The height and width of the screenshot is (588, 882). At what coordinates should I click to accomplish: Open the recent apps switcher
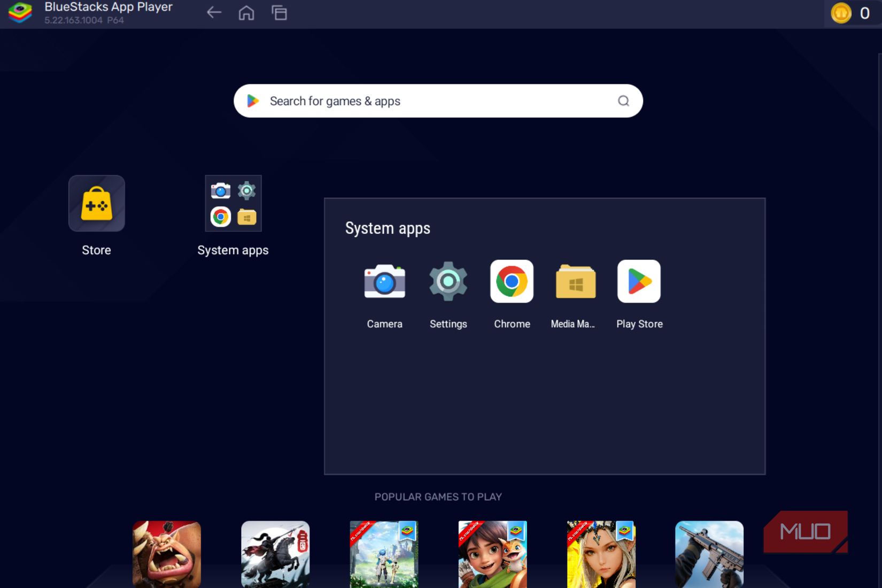click(279, 12)
